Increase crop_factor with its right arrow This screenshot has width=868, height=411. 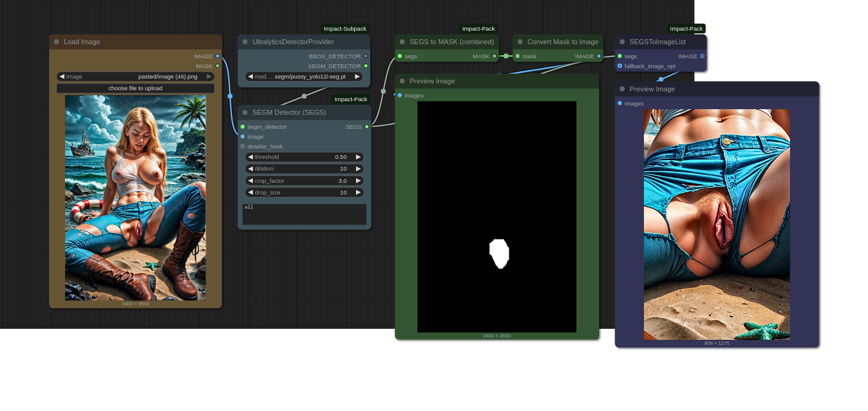[358, 181]
